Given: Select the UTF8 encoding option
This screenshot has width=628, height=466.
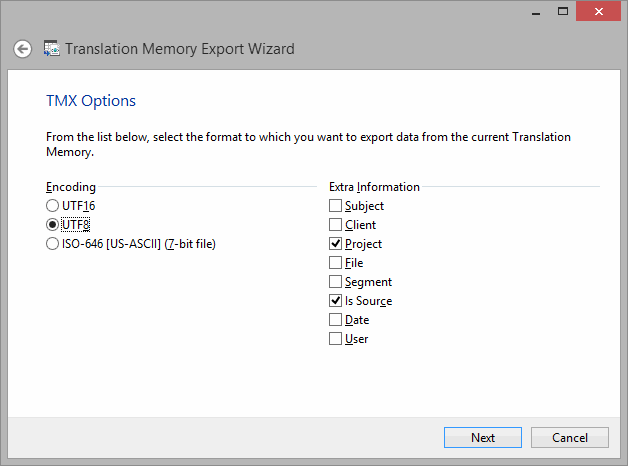Looking at the screenshot, I should point(52,225).
